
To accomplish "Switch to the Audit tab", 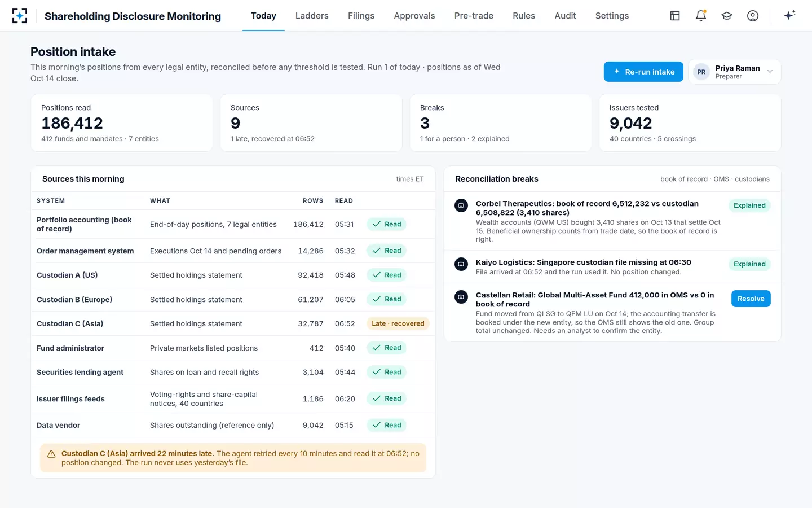I will (x=565, y=16).
